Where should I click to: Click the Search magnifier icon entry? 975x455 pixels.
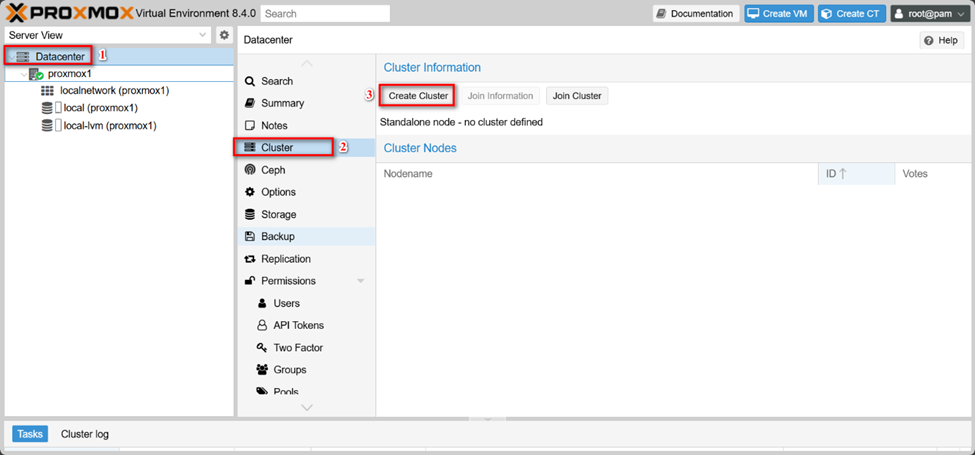coord(251,81)
